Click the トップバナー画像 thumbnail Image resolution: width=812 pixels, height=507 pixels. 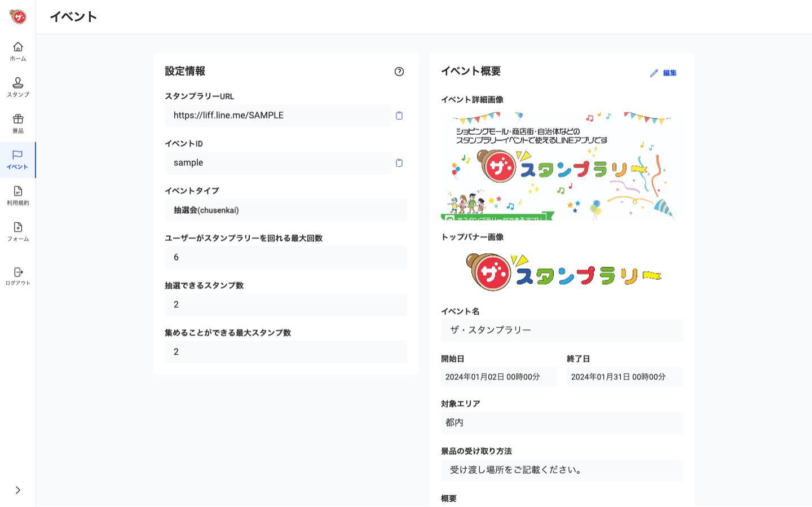pos(562,270)
